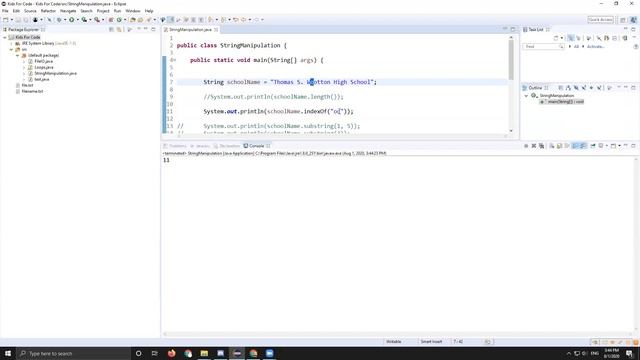Screen dimensions: 640x360
Task: Open the Refactor menu
Action: pyautogui.click(x=48, y=11)
